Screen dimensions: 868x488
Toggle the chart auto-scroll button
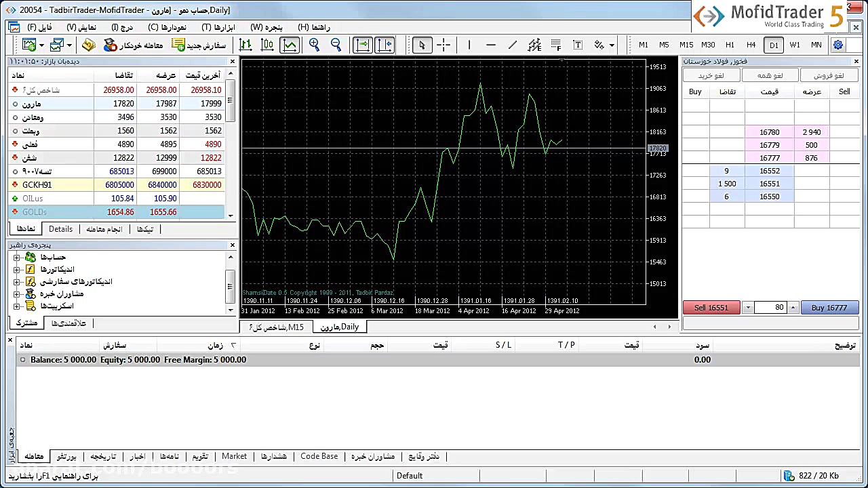click(x=363, y=45)
